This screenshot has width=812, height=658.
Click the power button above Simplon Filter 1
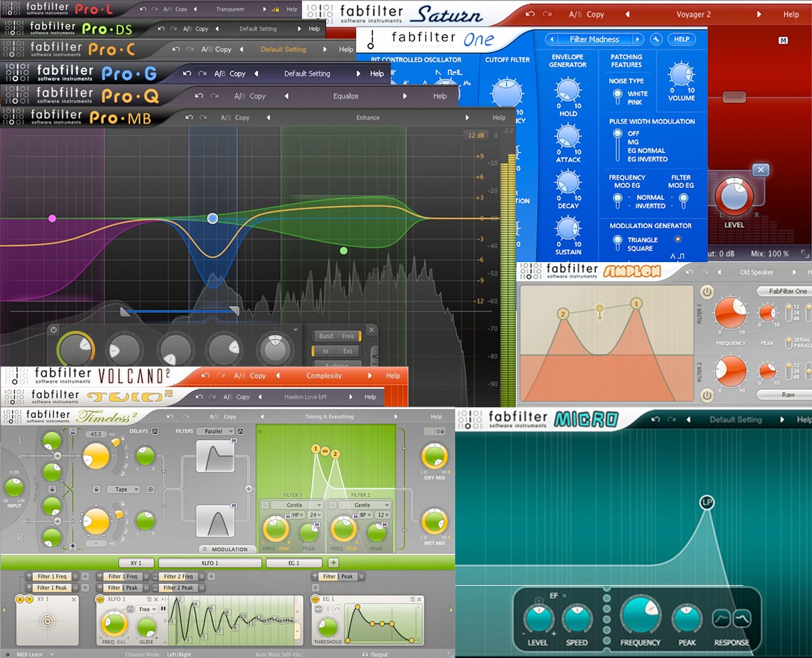(706, 292)
